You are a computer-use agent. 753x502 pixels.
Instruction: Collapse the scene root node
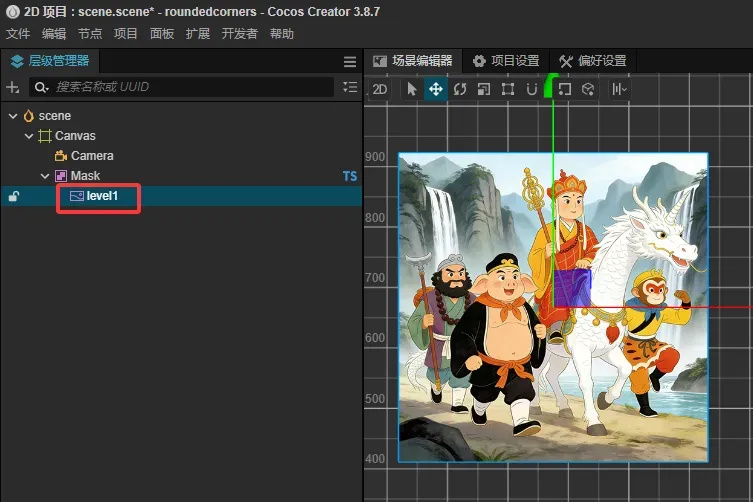tap(13, 116)
